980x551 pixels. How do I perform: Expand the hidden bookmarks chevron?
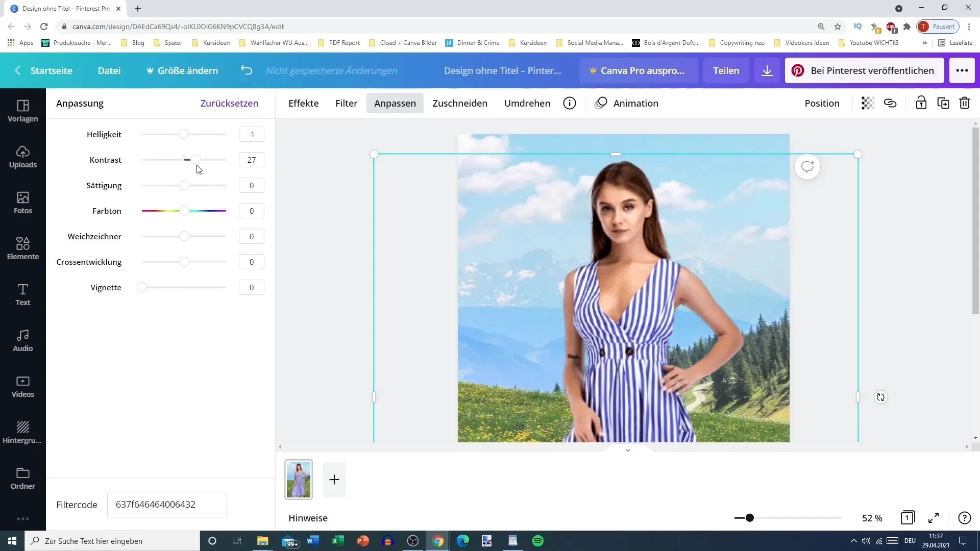pos(924,43)
